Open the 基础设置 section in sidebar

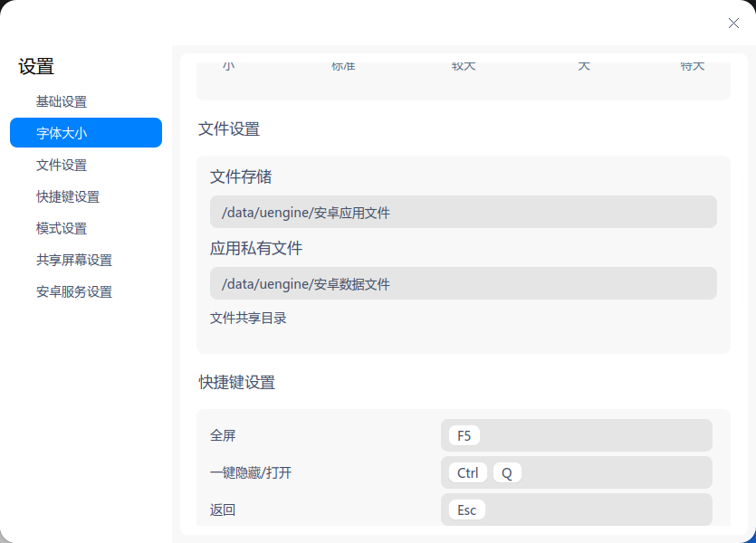click(x=63, y=101)
